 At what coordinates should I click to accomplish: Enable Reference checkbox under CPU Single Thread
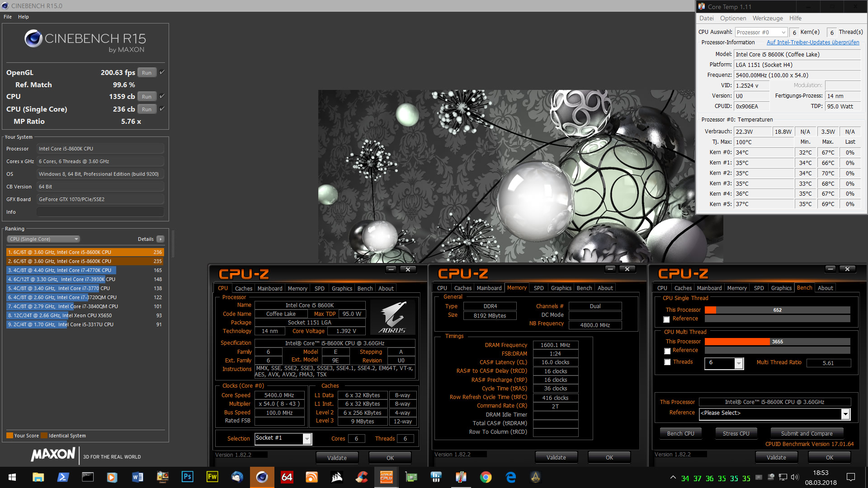click(666, 319)
